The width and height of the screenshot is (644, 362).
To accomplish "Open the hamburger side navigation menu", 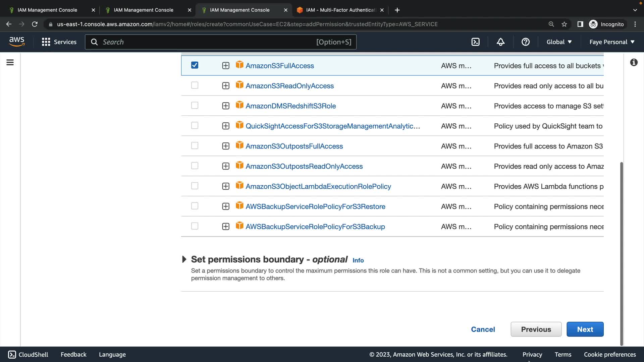I will click(10, 62).
